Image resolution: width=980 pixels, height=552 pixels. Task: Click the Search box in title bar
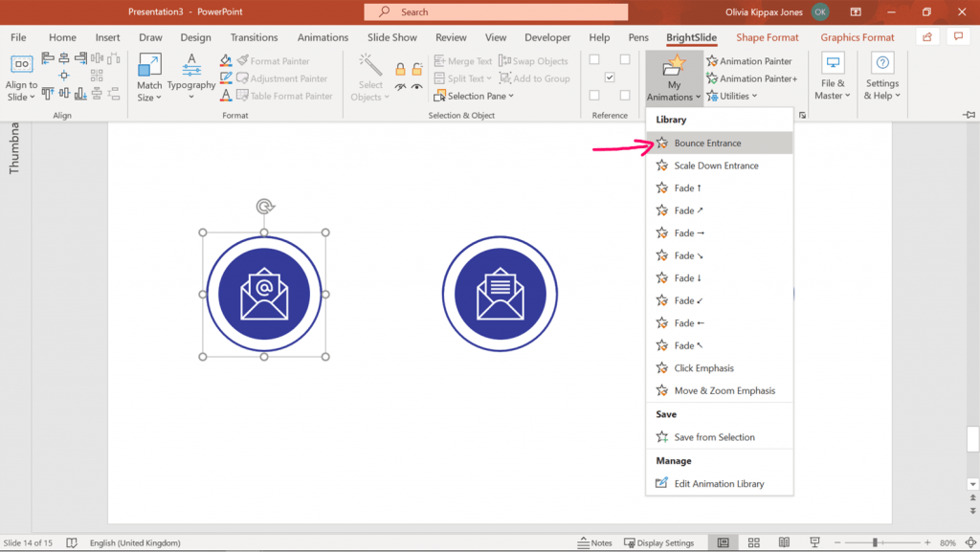click(497, 11)
